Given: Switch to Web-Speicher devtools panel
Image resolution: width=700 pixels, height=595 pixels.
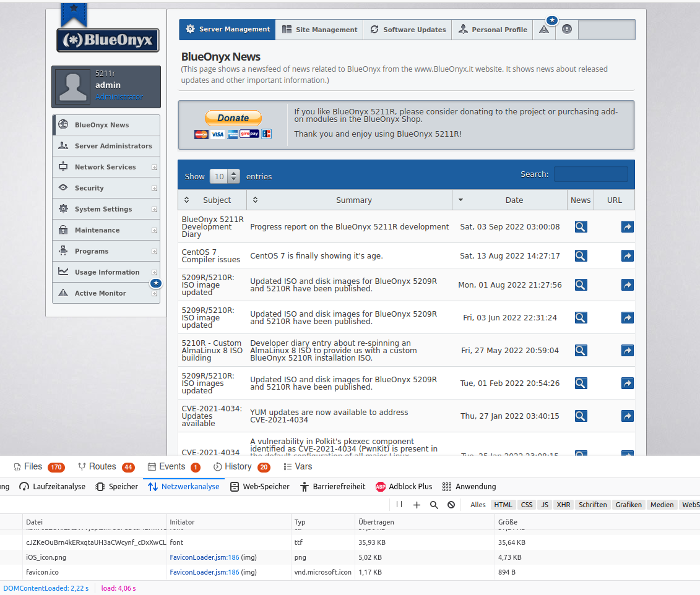Looking at the screenshot, I should [x=259, y=487].
